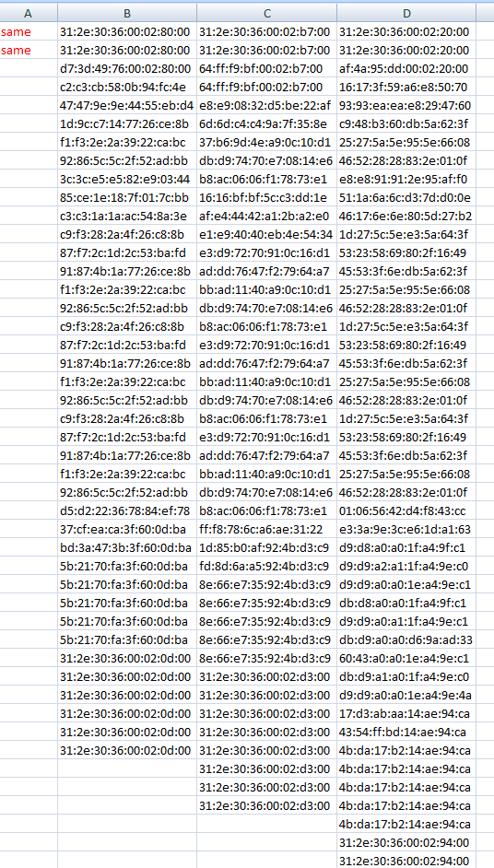Select column C header
494x868 pixels.
[267, 13]
